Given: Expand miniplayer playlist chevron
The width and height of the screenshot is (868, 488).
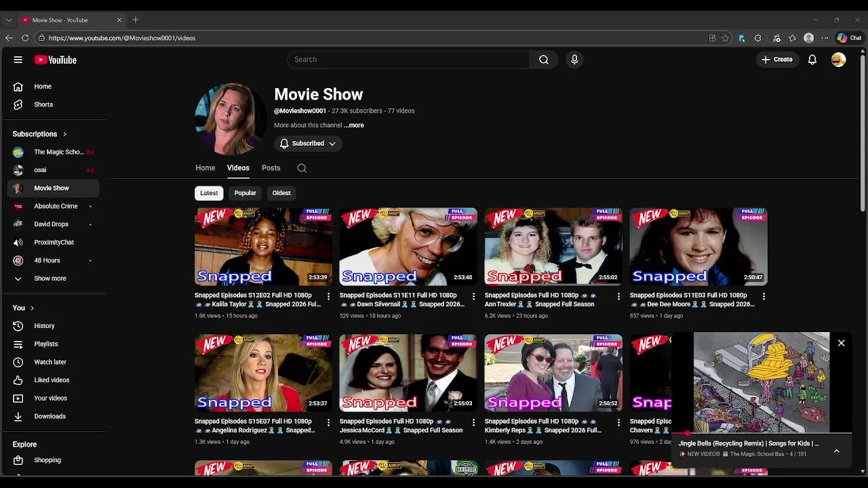Looking at the screenshot, I should (x=837, y=451).
